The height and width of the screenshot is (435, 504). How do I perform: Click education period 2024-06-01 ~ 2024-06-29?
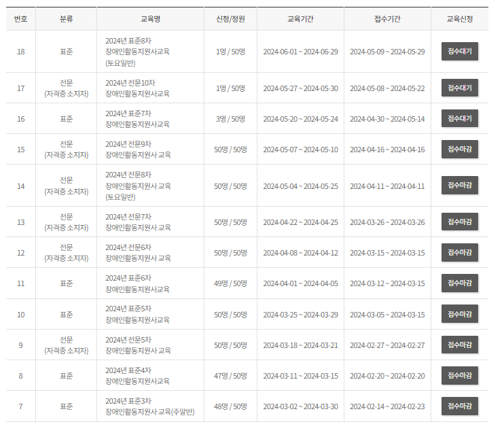[300, 52]
